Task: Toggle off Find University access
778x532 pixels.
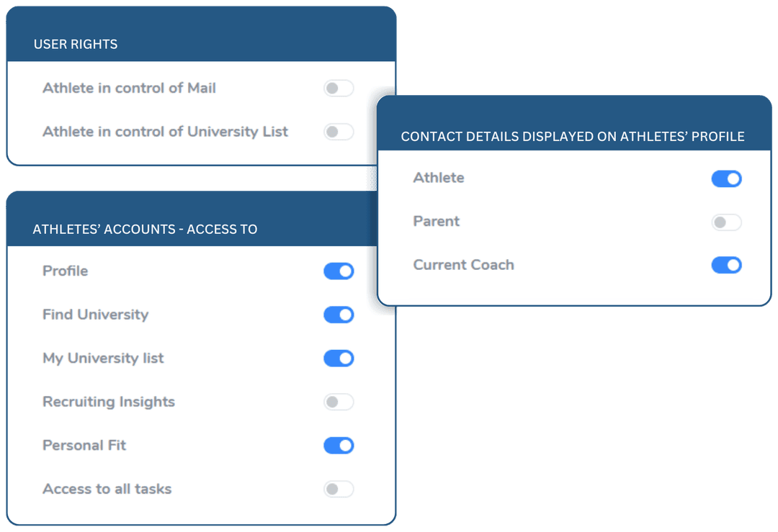Action: click(x=339, y=315)
